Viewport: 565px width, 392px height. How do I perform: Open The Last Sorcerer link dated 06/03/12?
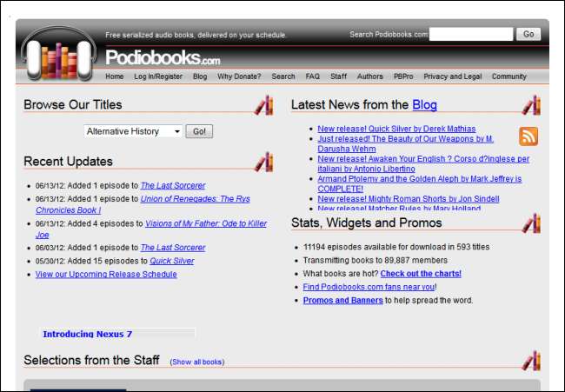pos(173,248)
